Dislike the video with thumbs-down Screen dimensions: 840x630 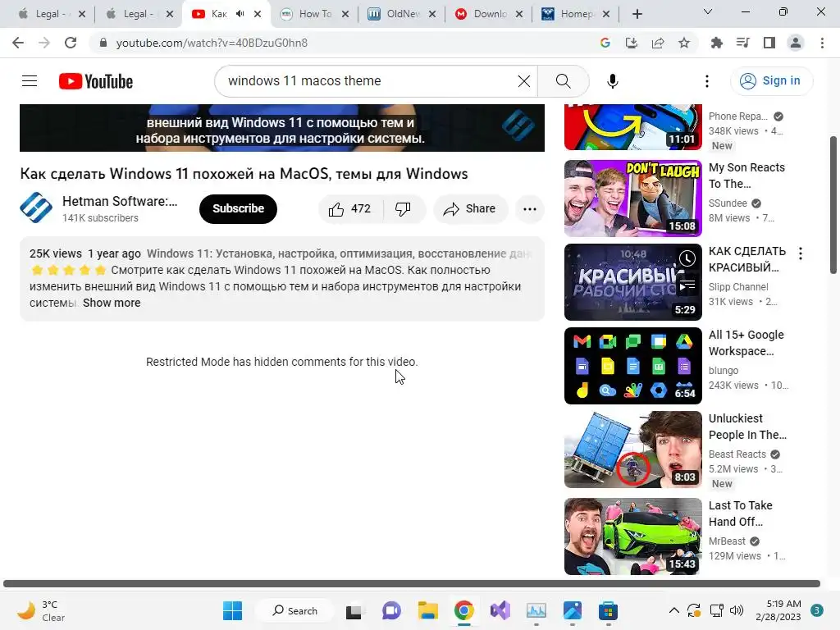point(403,208)
